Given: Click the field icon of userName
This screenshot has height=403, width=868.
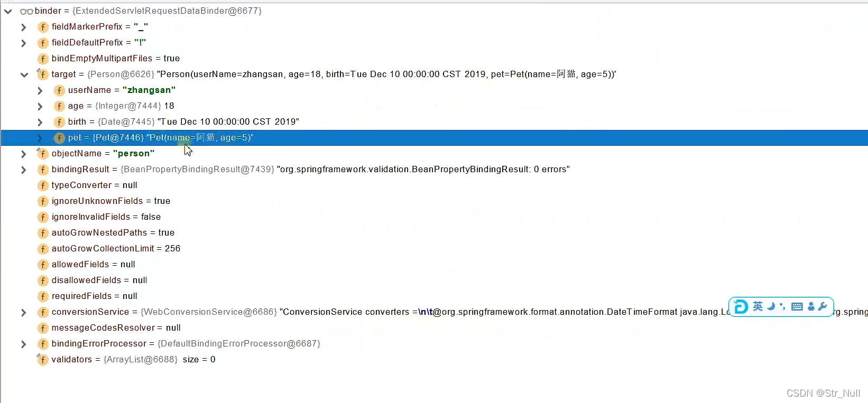Looking at the screenshot, I should (x=59, y=90).
